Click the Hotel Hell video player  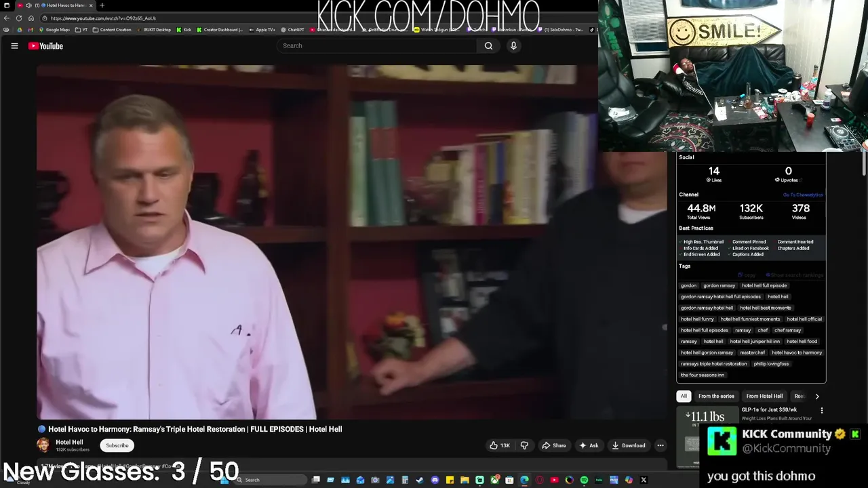point(352,242)
